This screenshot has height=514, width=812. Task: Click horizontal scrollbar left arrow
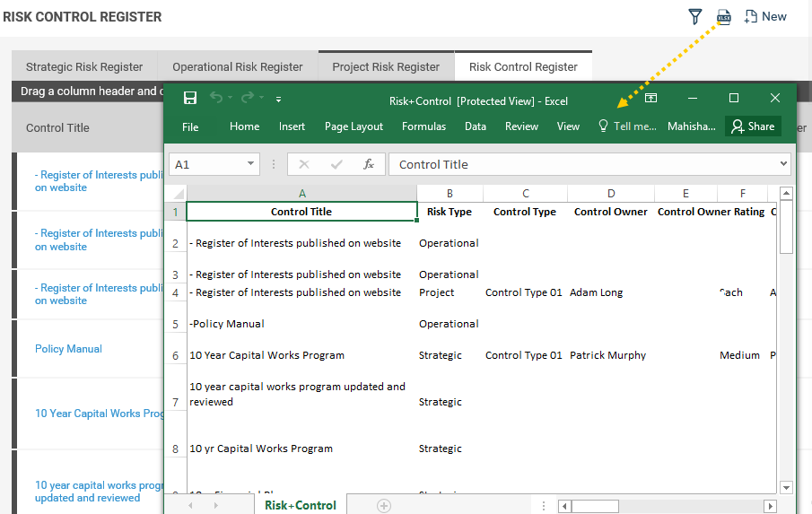564,506
